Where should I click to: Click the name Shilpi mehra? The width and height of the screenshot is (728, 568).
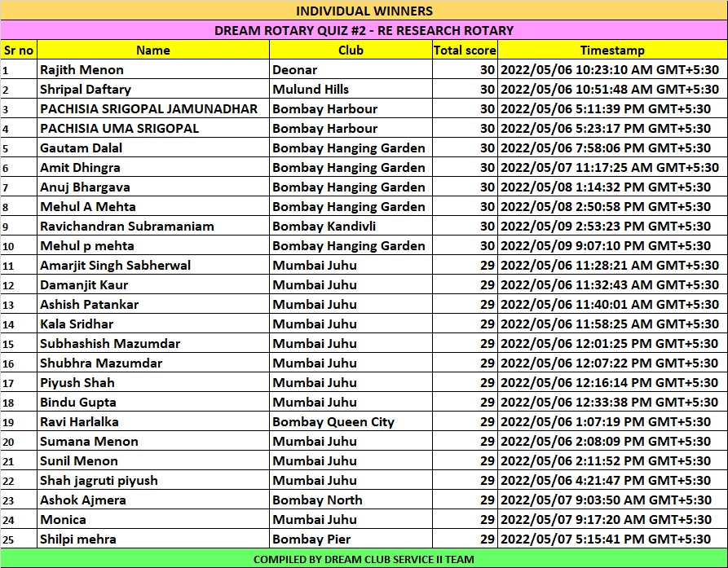point(78,539)
